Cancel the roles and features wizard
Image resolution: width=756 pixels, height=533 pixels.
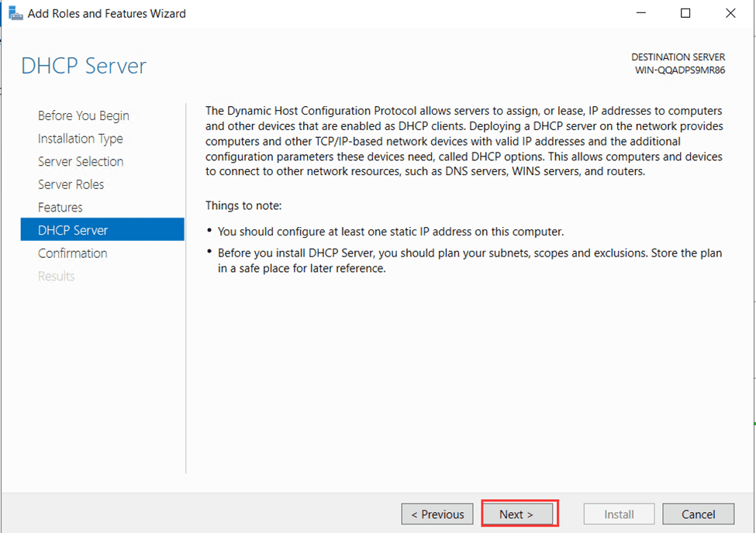point(697,514)
